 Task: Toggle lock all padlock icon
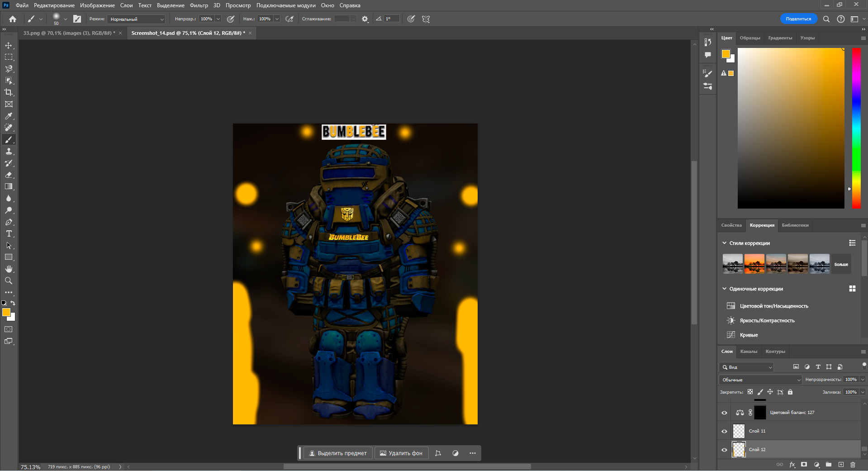click(x=790, y=392)
